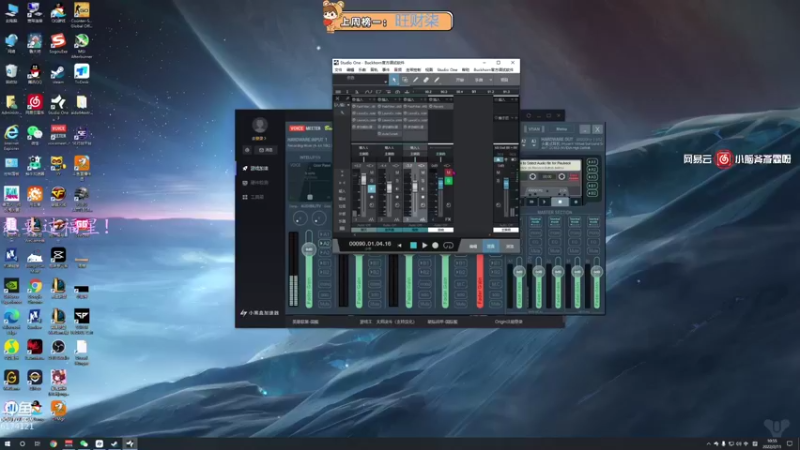Open Steam desktop shortcut
Image resolution: width=800 pixels, height=450 pixels.
[x=58, y=74]
